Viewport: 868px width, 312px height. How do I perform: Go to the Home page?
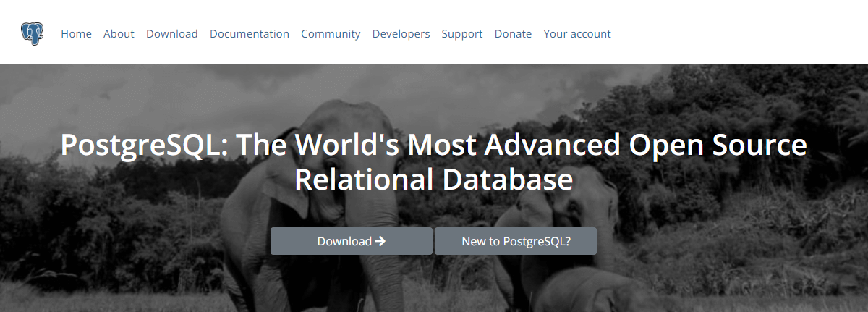(x=76, y=34)
